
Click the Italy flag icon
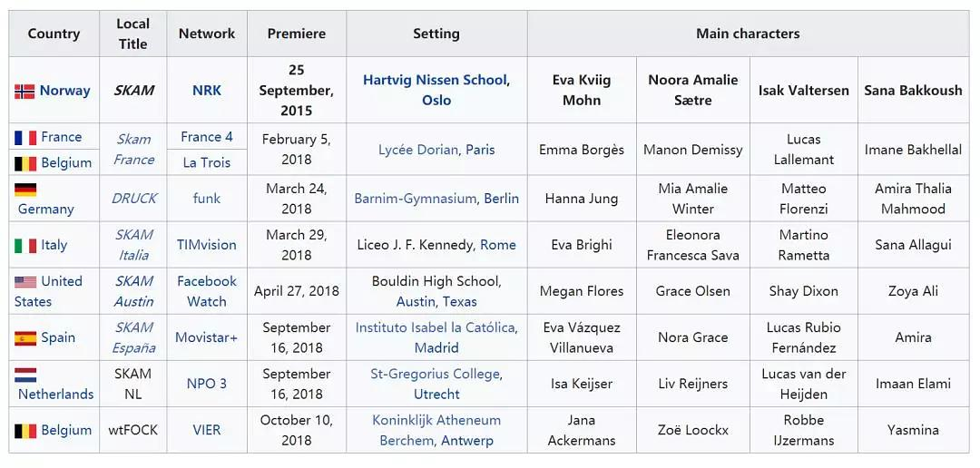24,246
